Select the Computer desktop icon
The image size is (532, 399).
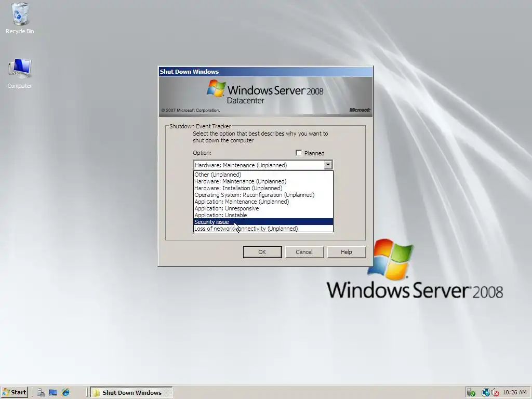pos(20,73)
